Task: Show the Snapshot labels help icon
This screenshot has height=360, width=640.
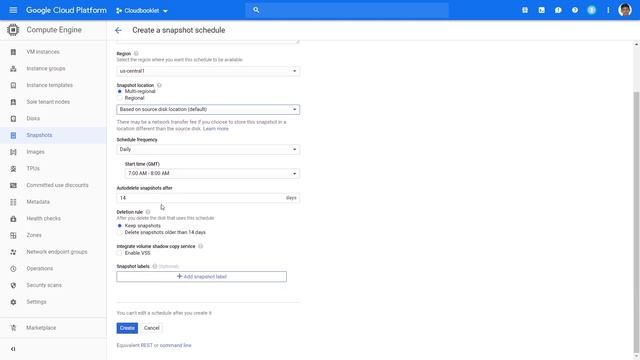Action: pyautogui.click(x=155, y=266)
